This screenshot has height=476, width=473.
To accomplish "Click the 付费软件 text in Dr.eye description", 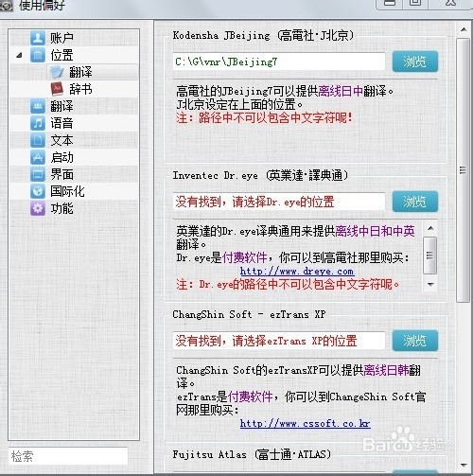I will point(245,258).
